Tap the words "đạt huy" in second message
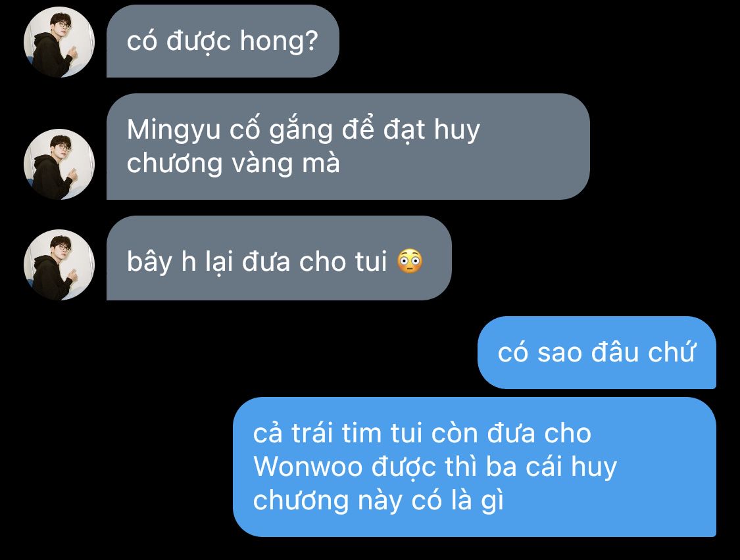This screenshot has width=740, height=560. point(432,130)
